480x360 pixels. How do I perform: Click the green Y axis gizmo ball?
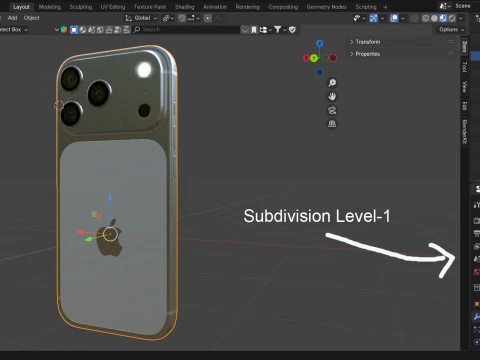click(314, 58)
